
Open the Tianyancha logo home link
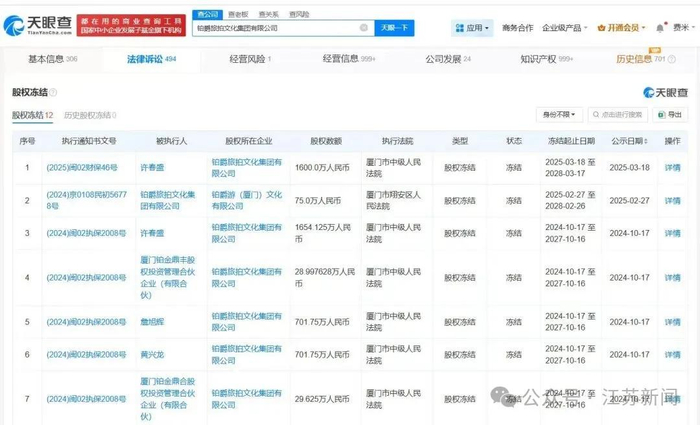coord(38,25)
